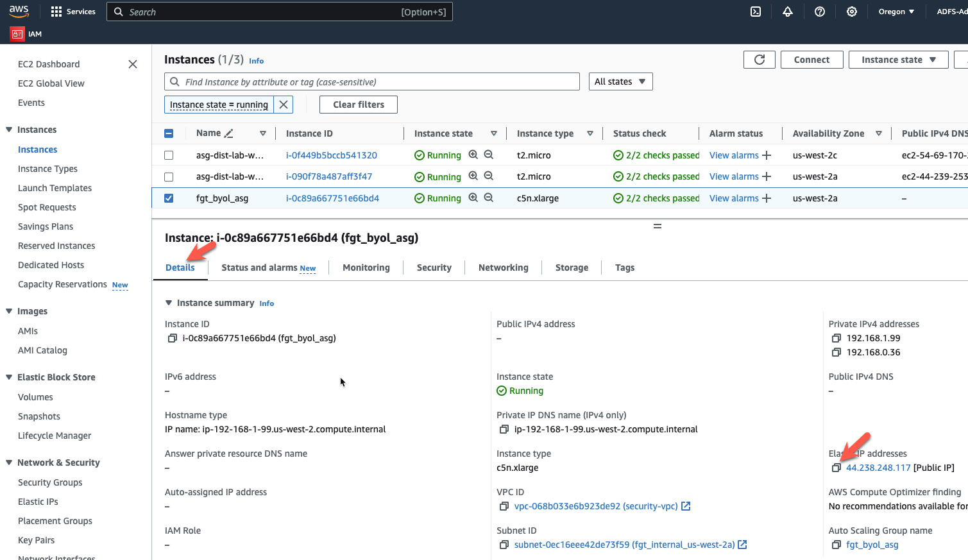Copy private IP 192.168.1.99
The width and height of the screenshot is (968, 560).
coord(836,338)
